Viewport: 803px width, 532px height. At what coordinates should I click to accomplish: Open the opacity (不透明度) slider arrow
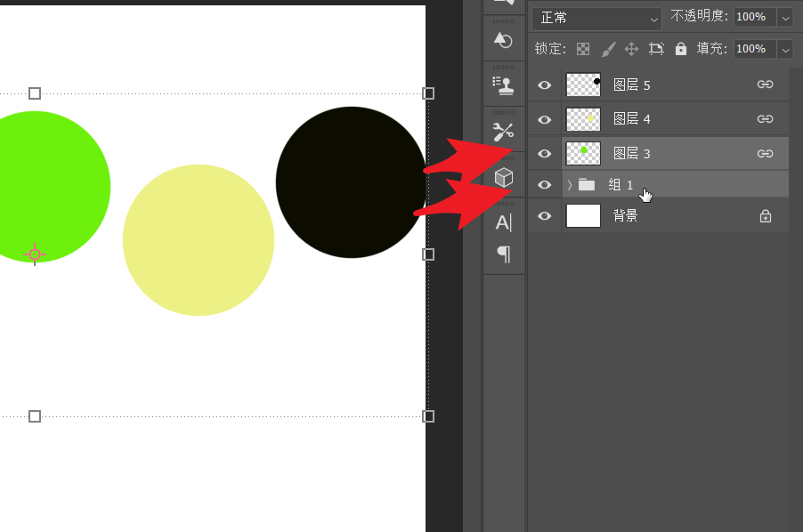pyautogui.click(x=785, y=17)
